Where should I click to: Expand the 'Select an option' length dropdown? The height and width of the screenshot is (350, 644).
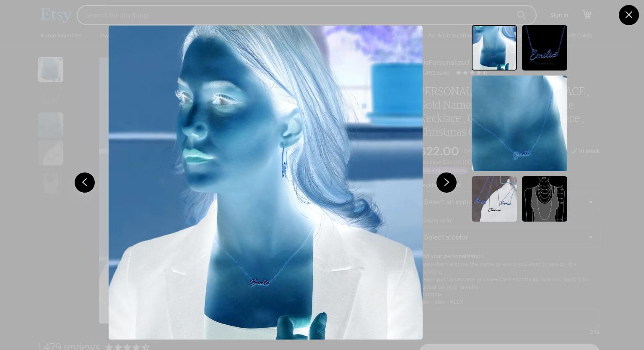coord(509,202)
